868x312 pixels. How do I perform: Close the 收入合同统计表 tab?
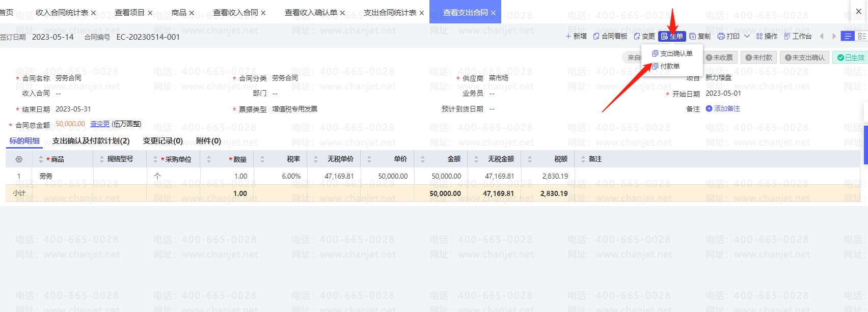point(93,13)
